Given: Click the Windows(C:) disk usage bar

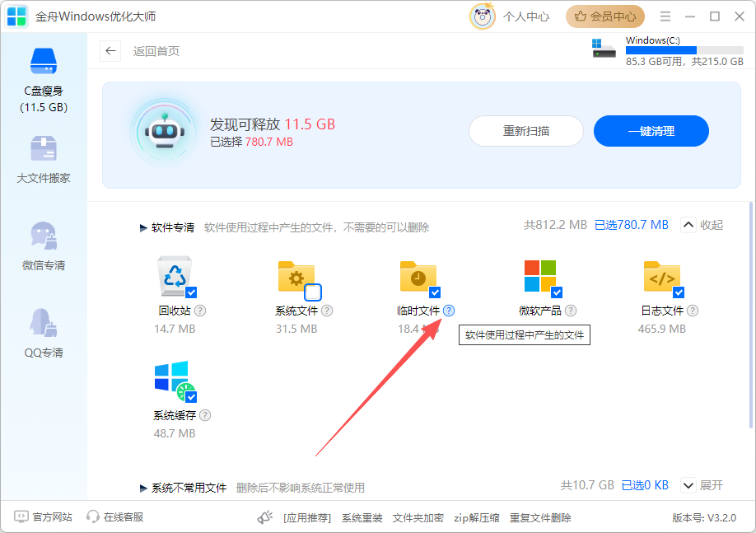Looking at the screenshot, I should 684,50.
